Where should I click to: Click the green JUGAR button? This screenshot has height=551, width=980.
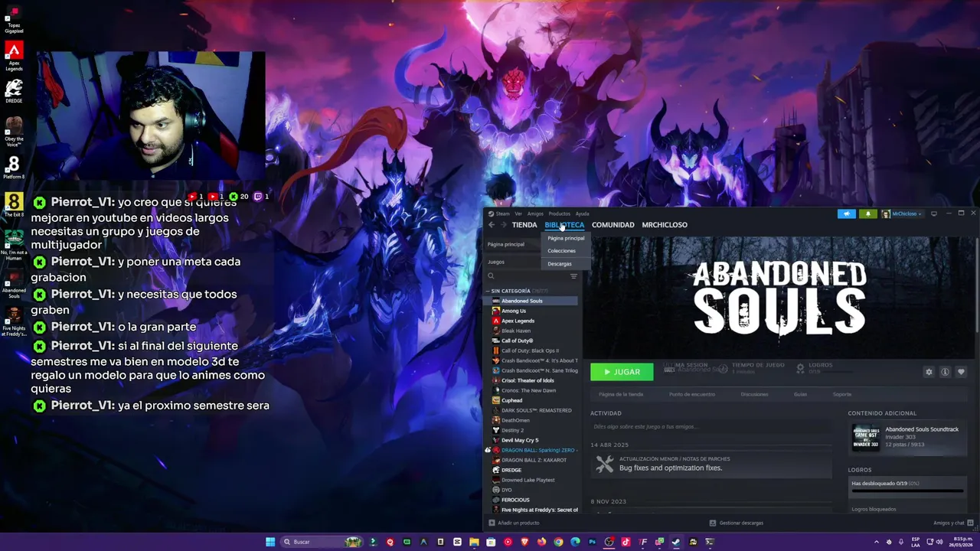(x=622, y=372)
